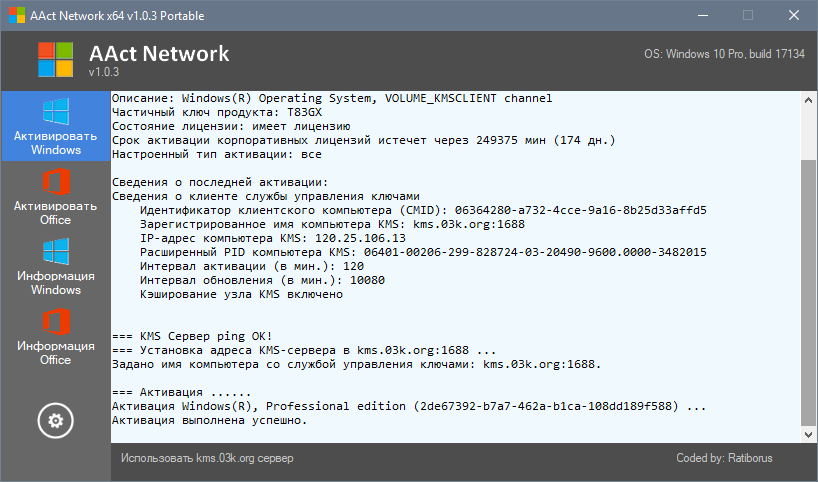Image resolution: width=818 pixels, height=482 pixels.
Task: Click the '=== Активация ......' line
Action: 182,392
